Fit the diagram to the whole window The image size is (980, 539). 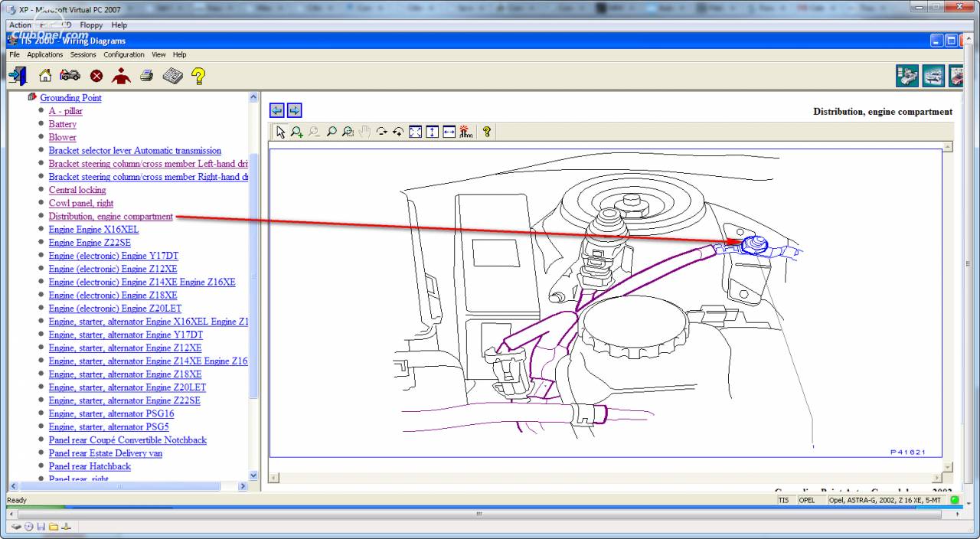pos(415,132)
